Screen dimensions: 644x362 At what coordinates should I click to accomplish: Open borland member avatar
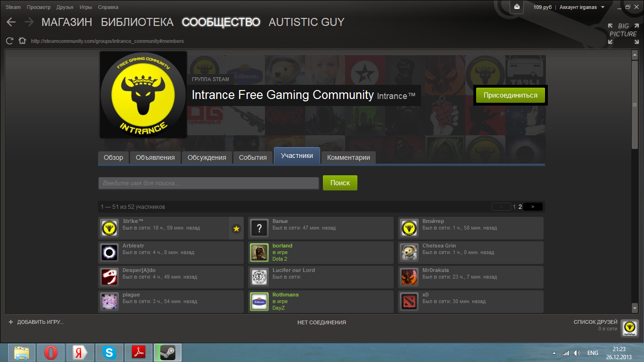click(x=259, y=253)
